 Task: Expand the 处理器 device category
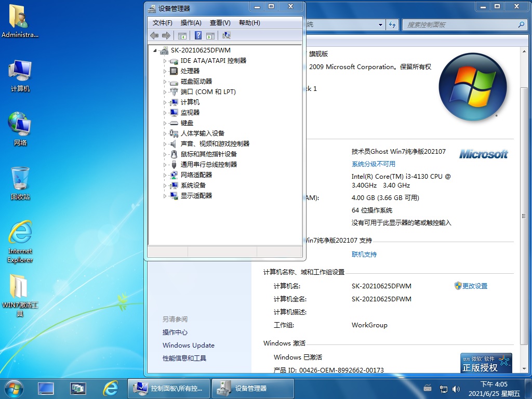pyautogui.click(x=165, y=71)
